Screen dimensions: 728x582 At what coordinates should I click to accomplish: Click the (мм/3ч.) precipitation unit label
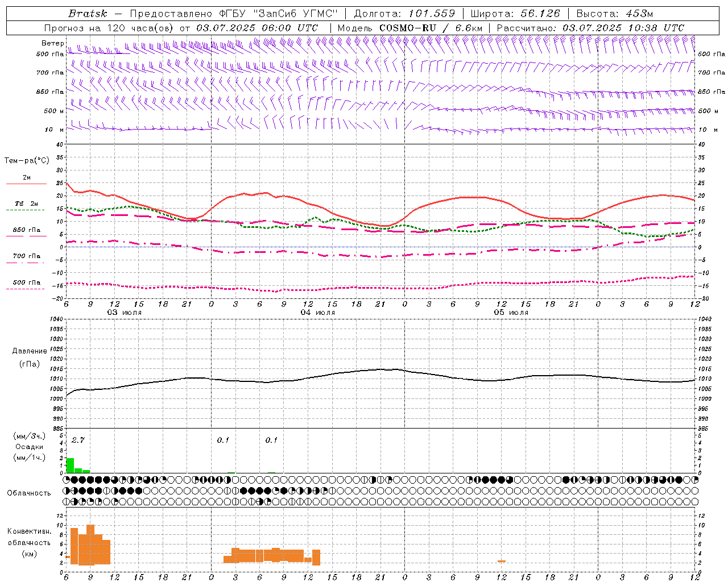(x=30, y=436)
